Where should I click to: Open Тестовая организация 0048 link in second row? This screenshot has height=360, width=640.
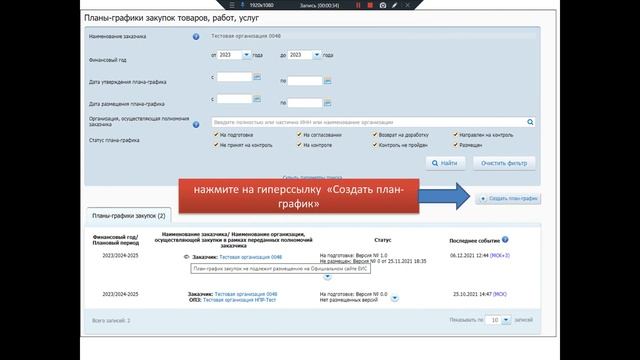click(246, 294)
